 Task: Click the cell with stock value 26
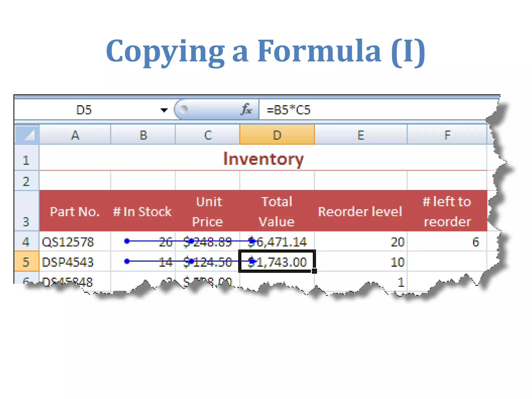[143, 241]
